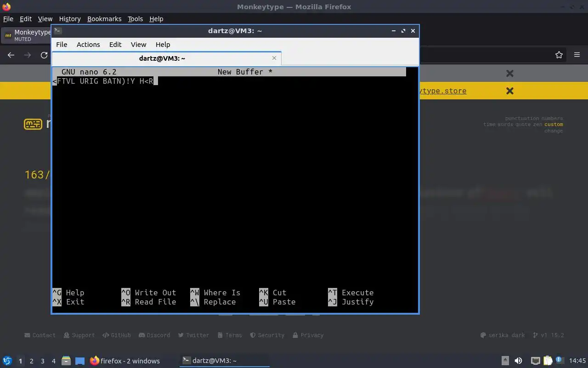Click change custom text button

554,131
